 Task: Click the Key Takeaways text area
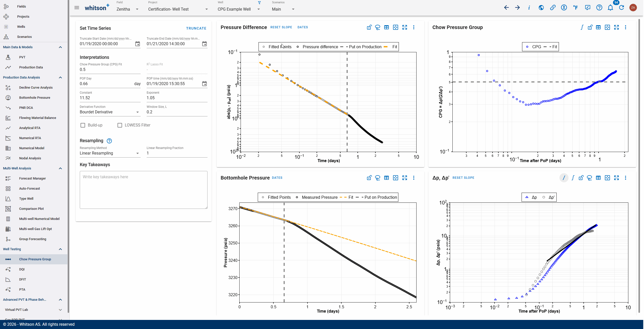click(143, 190)
